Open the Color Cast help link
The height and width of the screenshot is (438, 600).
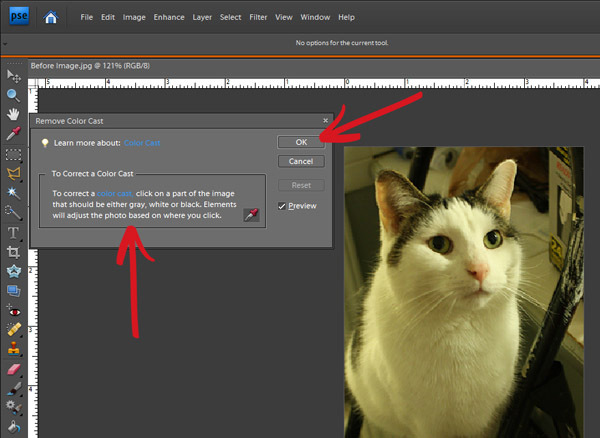(141, 143)
